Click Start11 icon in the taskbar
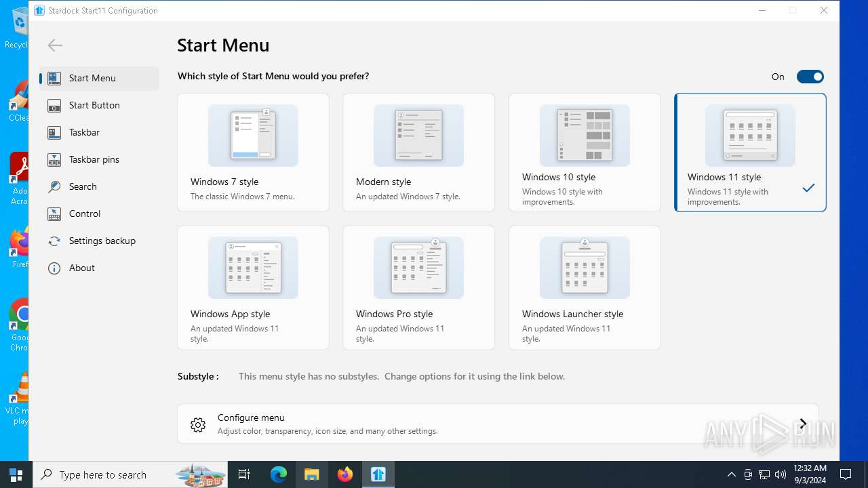The image size is (868, 488). tap(378, 474)
